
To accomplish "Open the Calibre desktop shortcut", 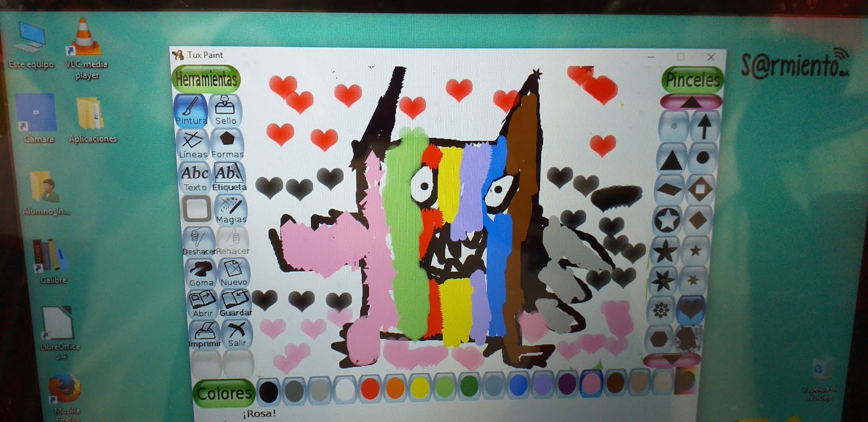I will point(53,261).
